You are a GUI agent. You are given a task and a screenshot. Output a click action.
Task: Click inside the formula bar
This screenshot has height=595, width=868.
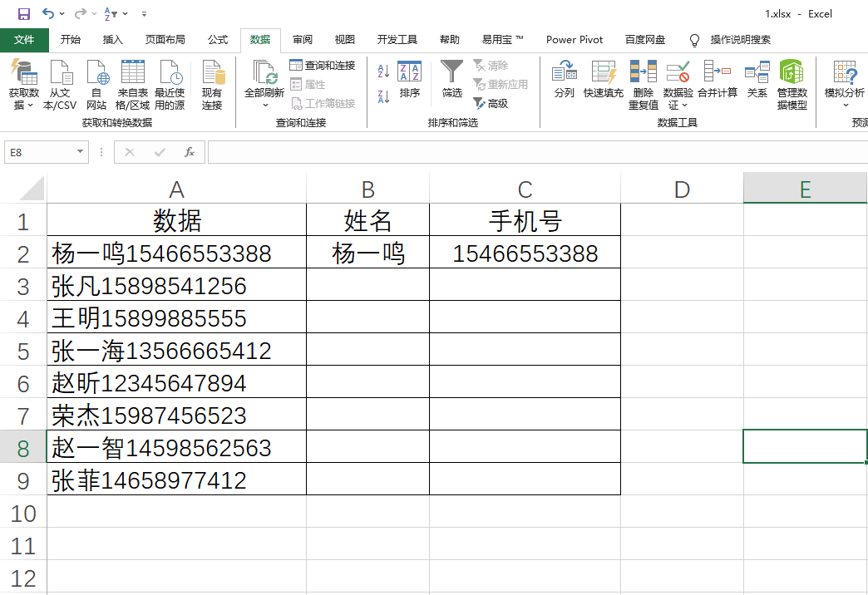538,152
